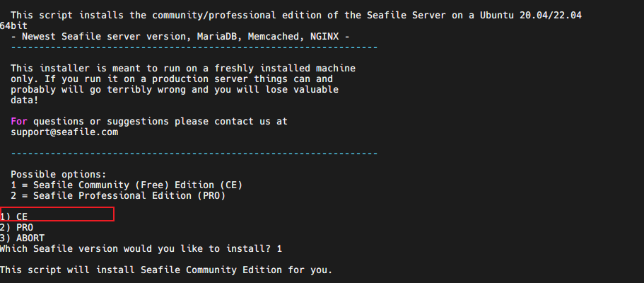Click the "1 = Seafile Community (Free) Edition" line
Screen dimensions: 644x283
127,185
